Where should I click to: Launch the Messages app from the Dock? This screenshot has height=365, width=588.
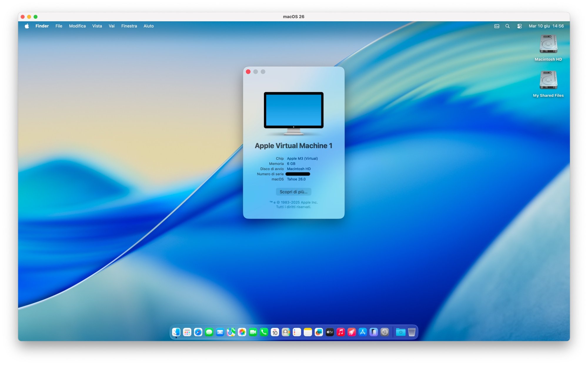coord(209,332)
